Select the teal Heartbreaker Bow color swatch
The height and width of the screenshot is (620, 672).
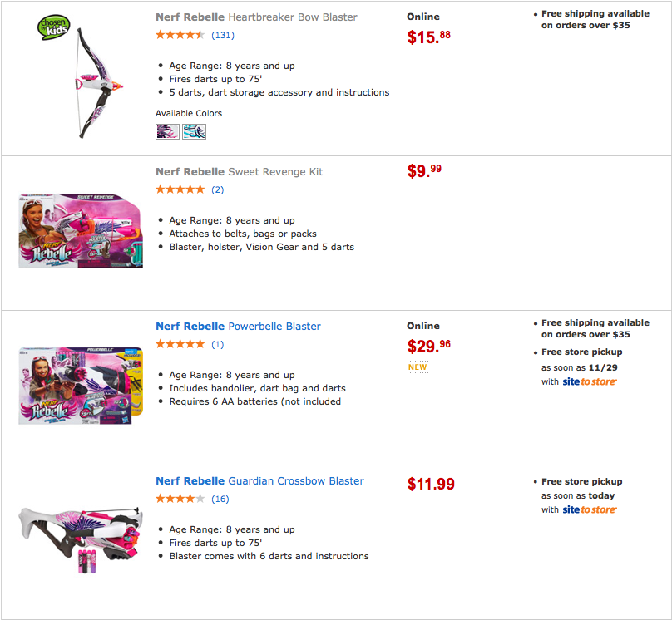(x=194, y=131)
